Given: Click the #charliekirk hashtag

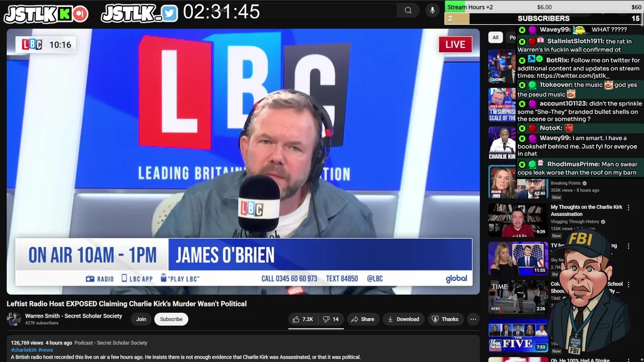Looking at the screenshot, I should (24, 350).
